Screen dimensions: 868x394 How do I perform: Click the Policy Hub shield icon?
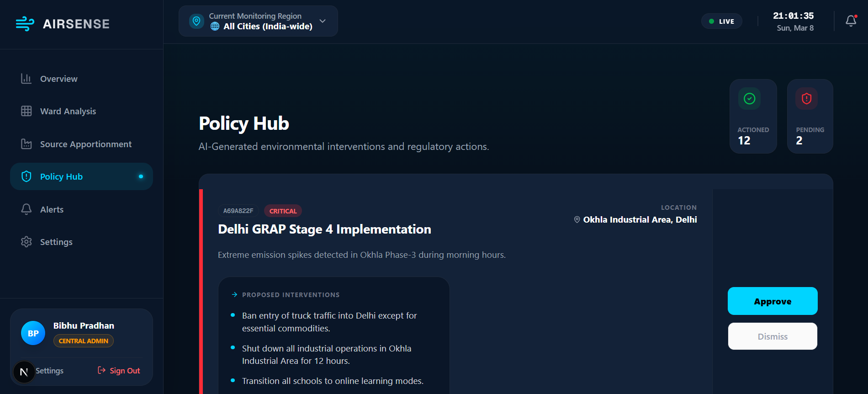[26, 176]
